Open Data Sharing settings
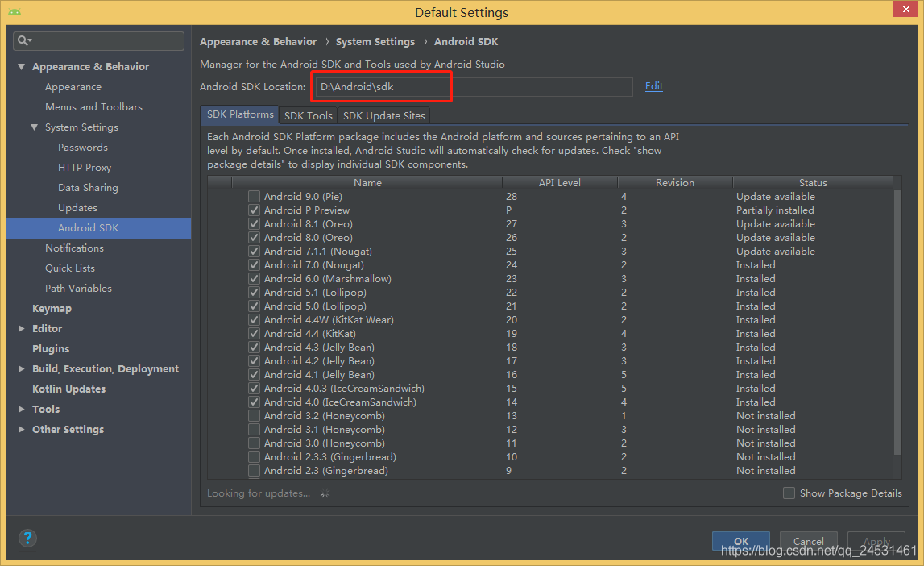This screenshot has width=924, height=566. point(88,188)
